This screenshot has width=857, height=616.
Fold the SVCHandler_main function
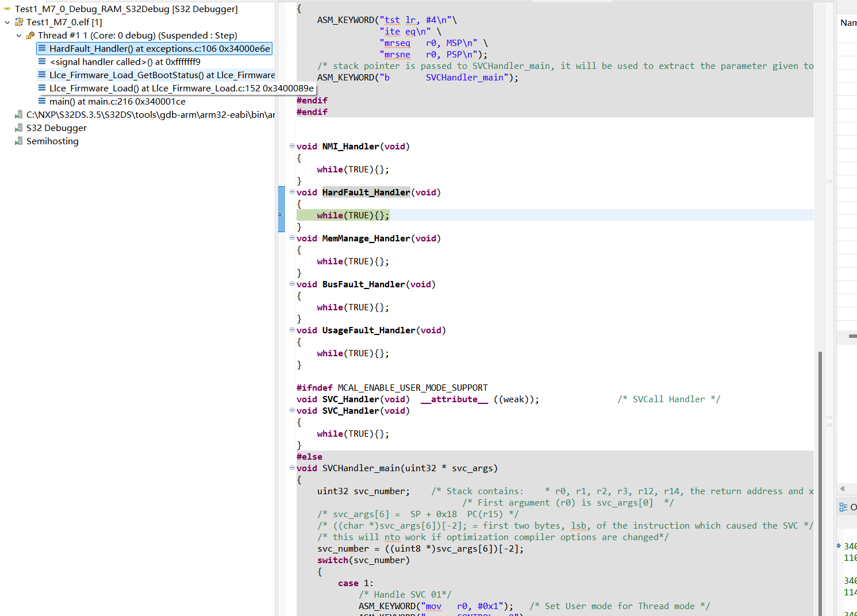(x=292, y=468)
